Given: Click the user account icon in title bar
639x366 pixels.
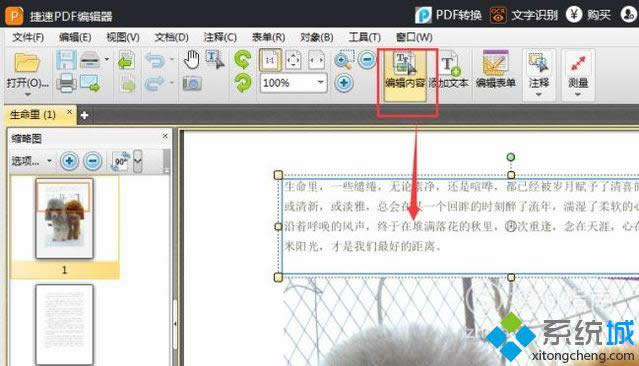Looking at the screenshot, I should 629,15.
